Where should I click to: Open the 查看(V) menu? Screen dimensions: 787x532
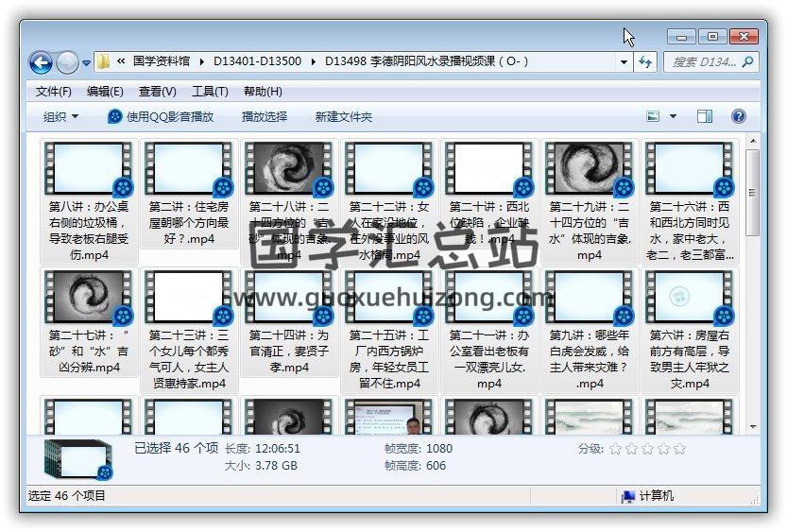[x=158, y=92]
